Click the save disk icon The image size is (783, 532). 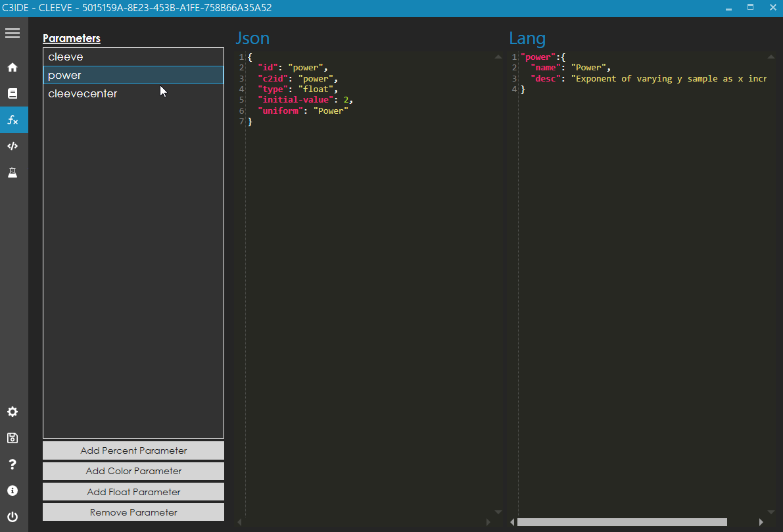[12, 438]
